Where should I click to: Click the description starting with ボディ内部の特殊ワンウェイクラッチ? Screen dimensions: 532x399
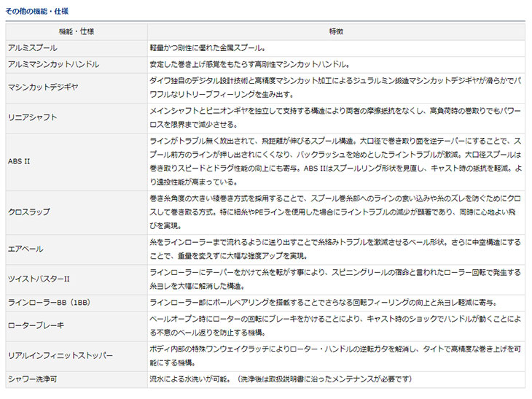tap(335, 355)
